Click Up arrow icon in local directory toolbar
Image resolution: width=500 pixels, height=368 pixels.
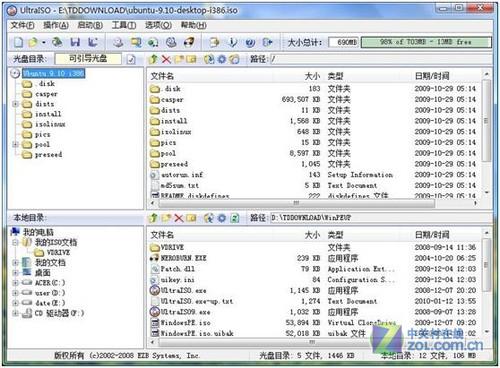[153, 218]
